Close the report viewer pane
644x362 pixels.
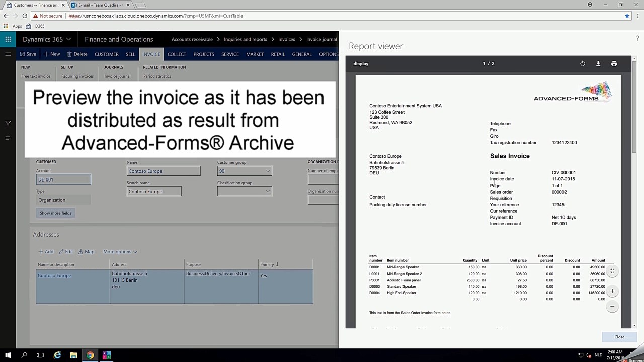(x=619, y=337)
